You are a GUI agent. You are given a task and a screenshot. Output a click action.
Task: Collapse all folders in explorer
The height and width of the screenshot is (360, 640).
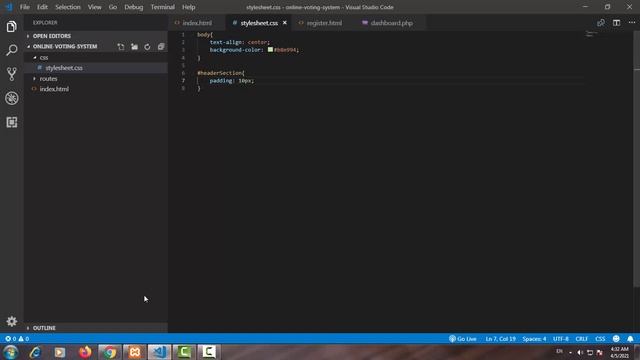[x=161, y=47]
